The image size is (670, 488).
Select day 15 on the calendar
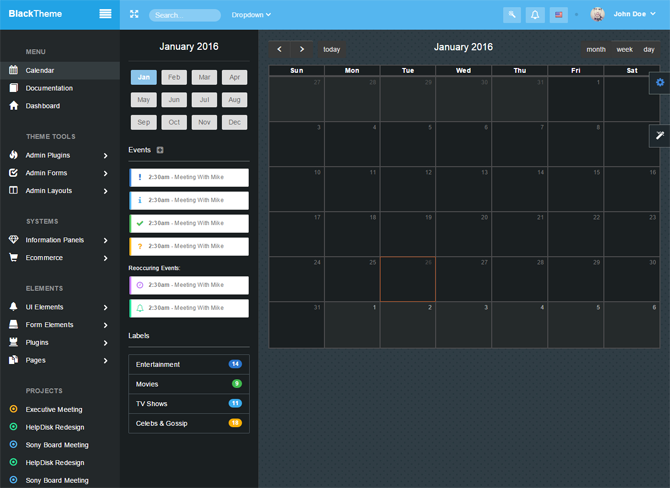(576, 189)
